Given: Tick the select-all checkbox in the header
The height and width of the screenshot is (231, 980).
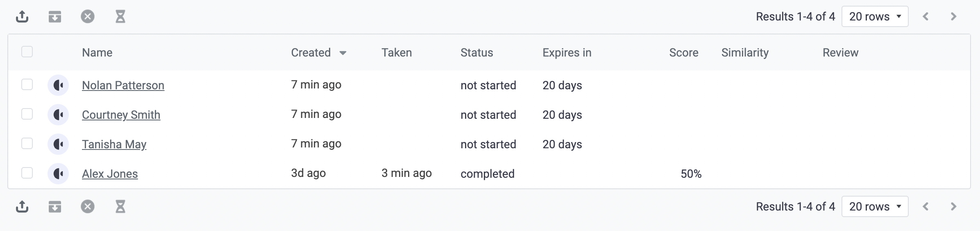Looking at the screenshot, I should 27,52.
